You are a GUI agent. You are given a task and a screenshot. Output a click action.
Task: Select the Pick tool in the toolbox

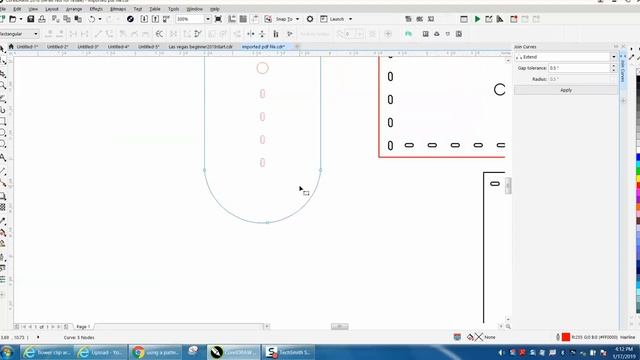pos(2,49)
